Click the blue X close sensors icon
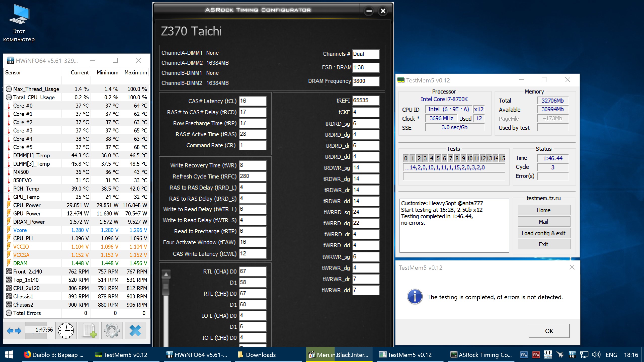Screen dimensions: 644x362 [x=135, y=331]
